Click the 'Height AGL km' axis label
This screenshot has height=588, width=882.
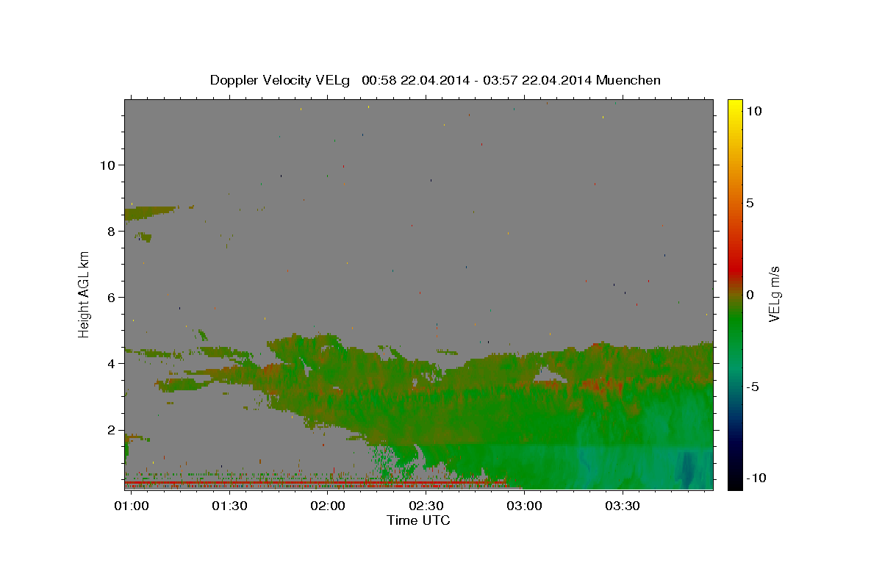tap(84, 294)
